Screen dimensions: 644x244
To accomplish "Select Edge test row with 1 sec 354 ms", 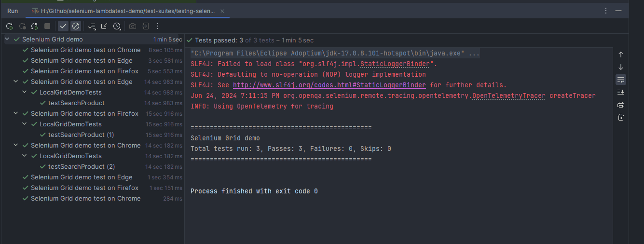I will click(94, 177).
